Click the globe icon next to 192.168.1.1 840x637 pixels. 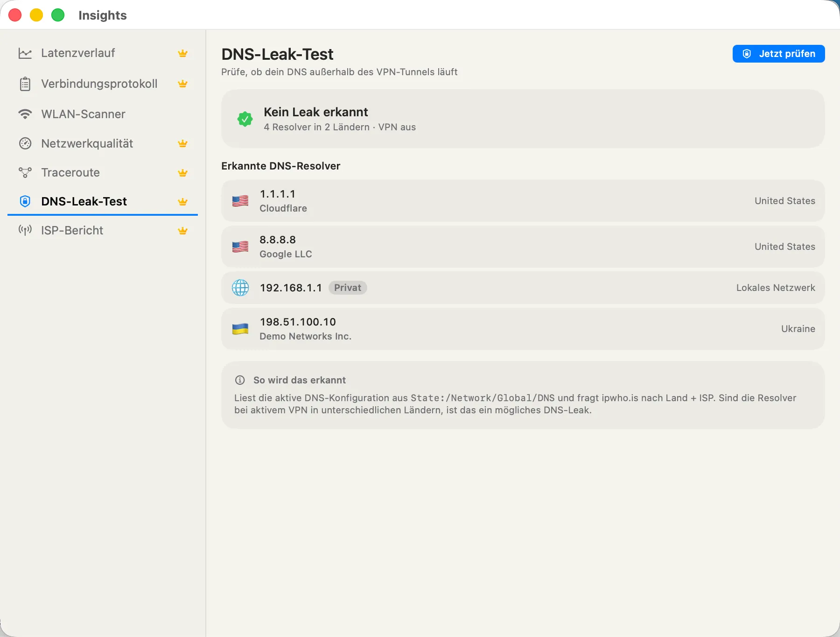240,288
